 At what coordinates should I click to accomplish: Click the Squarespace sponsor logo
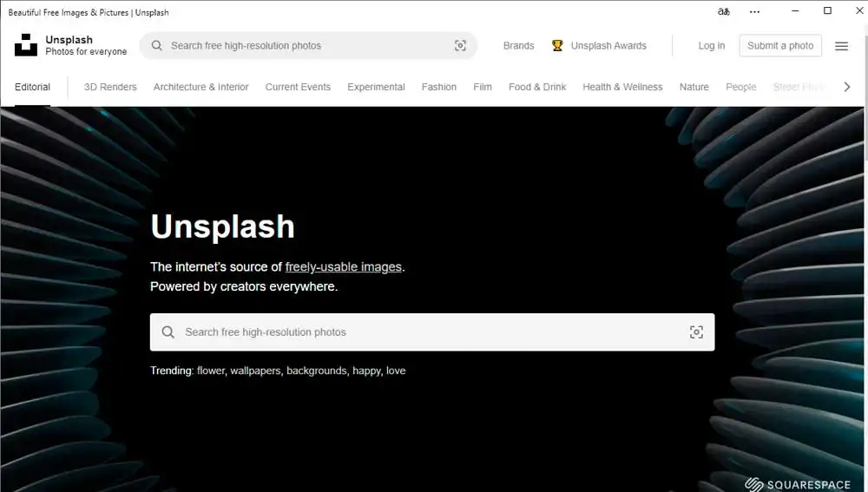point(797,485)
